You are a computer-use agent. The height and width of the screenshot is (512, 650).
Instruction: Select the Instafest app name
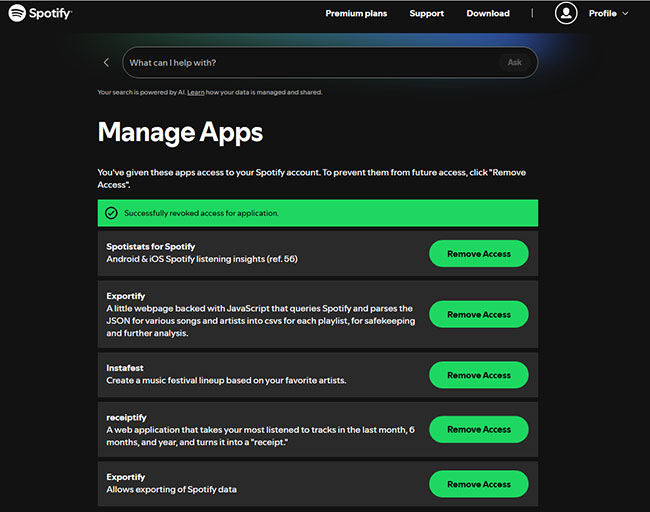coord(125,368)
